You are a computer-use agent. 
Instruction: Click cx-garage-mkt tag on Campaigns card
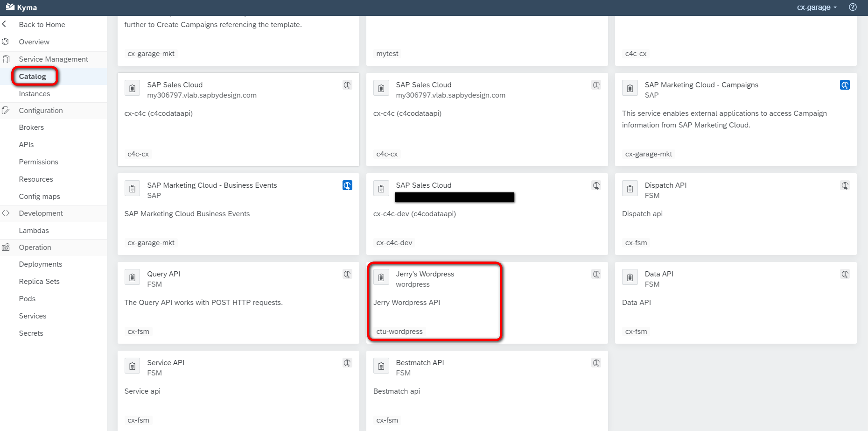tap(649, 154)
